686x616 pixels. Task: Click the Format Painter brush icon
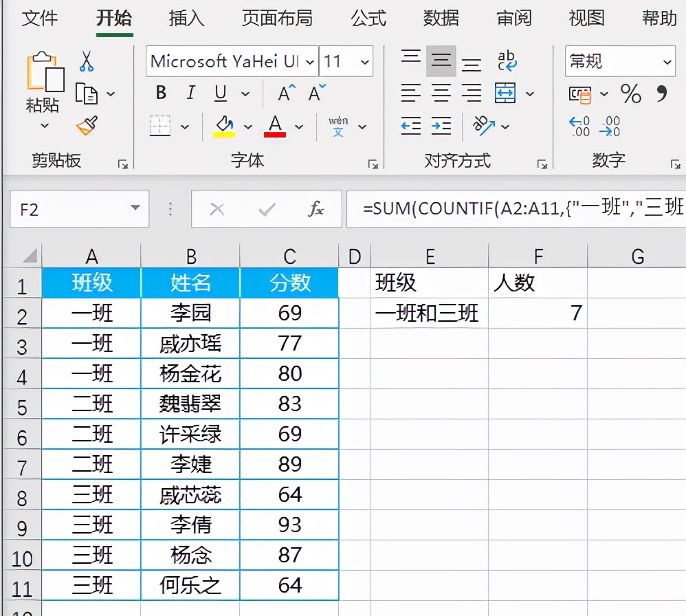point(87,126)
